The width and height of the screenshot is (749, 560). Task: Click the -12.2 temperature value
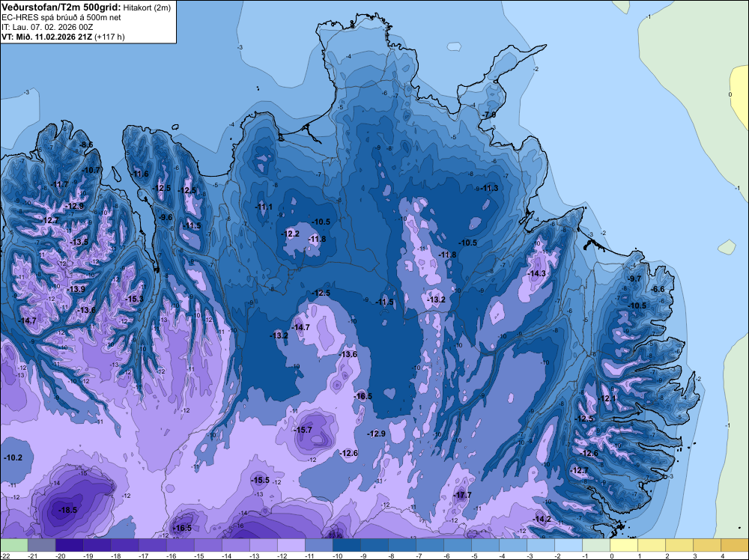(291, 234)
